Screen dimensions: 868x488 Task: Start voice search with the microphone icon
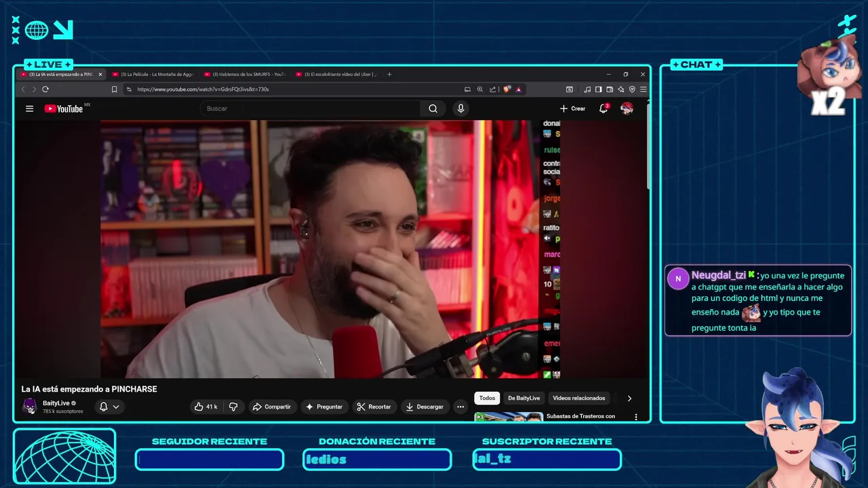click(461, 108)
